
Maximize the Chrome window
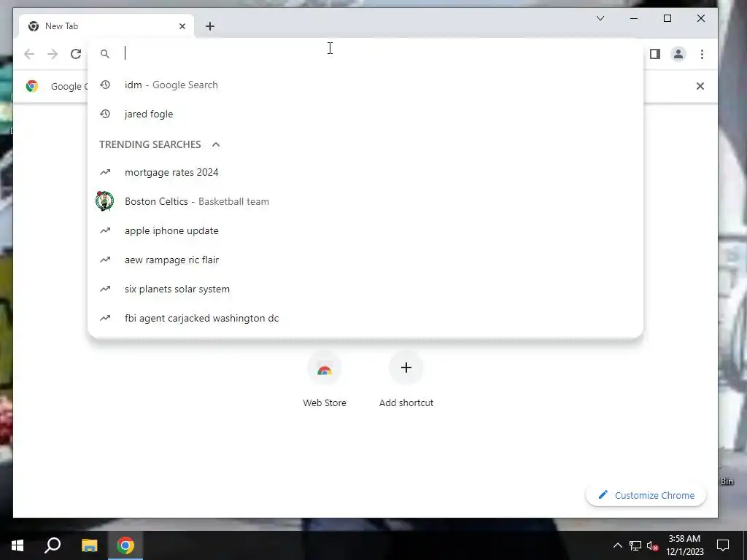click(x=667, y=18)
